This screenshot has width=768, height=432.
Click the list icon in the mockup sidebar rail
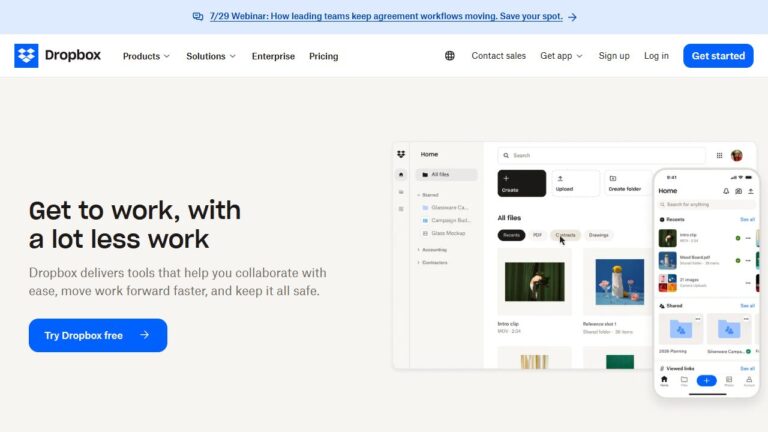(401, 209)
